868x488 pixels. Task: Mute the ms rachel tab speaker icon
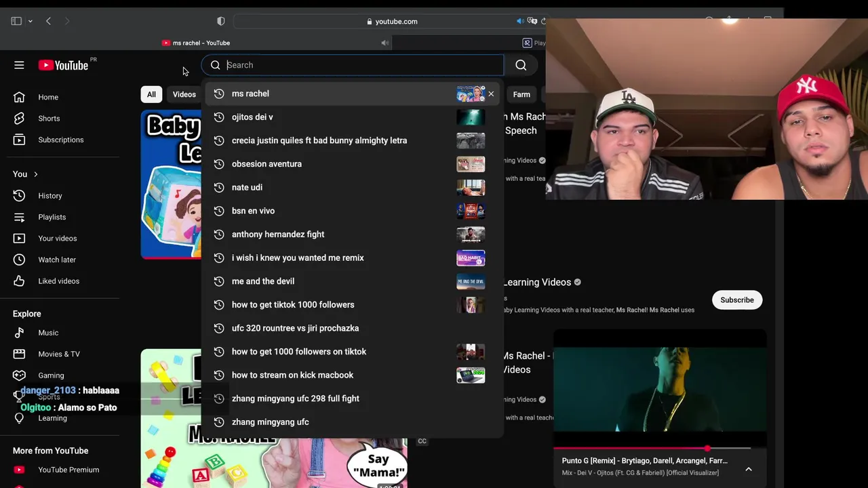(x=384, y=43)
